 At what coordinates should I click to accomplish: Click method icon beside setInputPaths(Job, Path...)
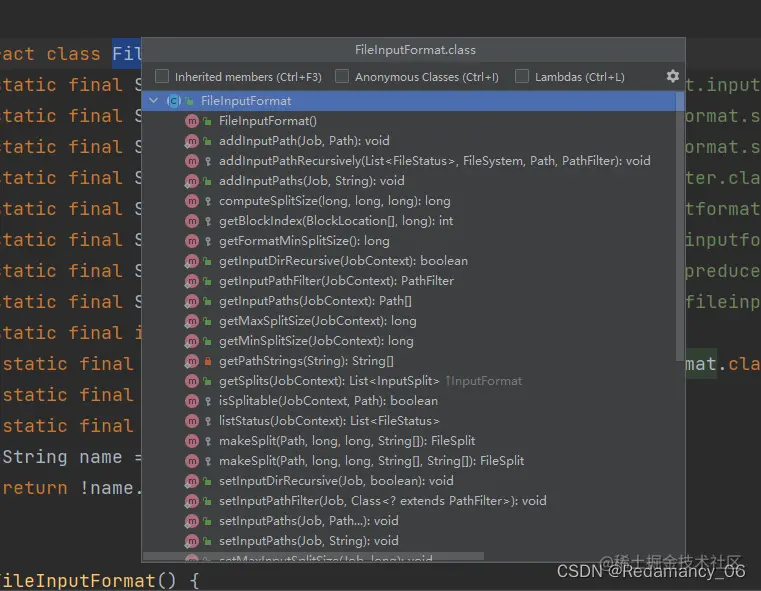(192, 521)
